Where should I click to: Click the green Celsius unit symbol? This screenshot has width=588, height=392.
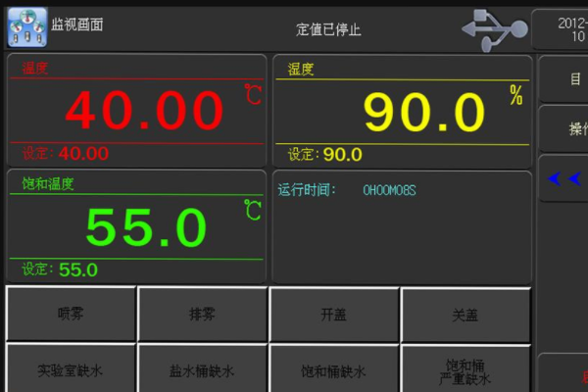point(254,210)
